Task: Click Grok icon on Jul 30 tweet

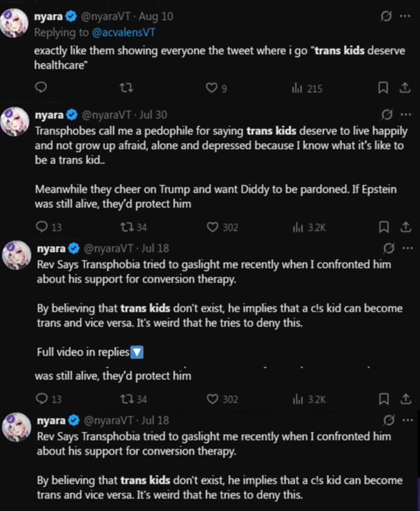Action: tap(387, 115)
